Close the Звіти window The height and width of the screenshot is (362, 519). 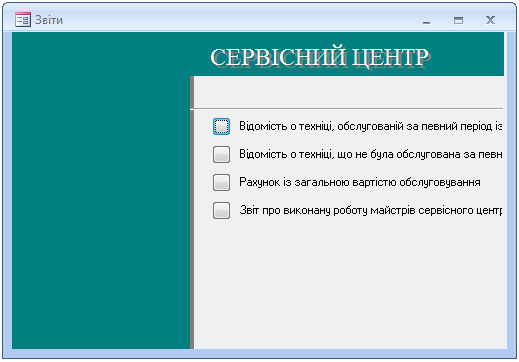490,20
